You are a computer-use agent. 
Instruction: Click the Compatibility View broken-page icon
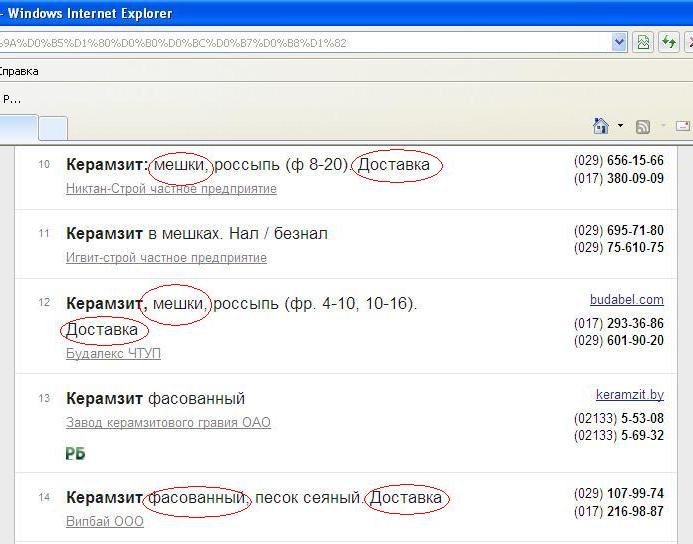pos(643,42)
